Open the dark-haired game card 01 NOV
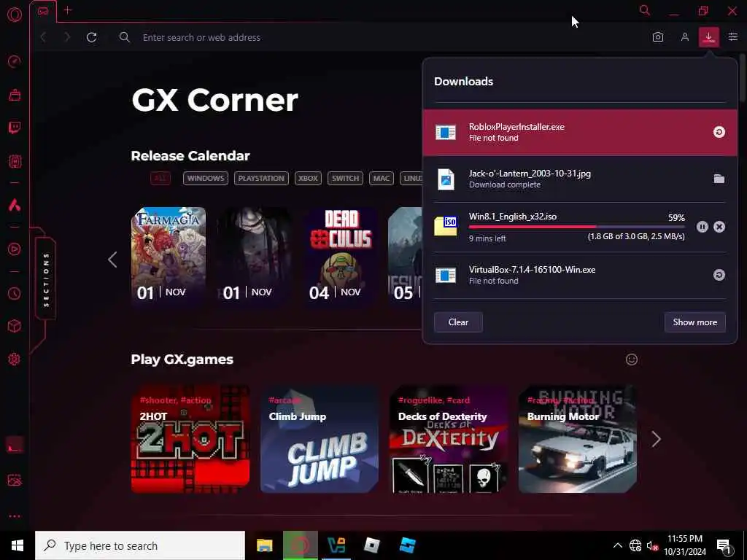 pos(255,257)
